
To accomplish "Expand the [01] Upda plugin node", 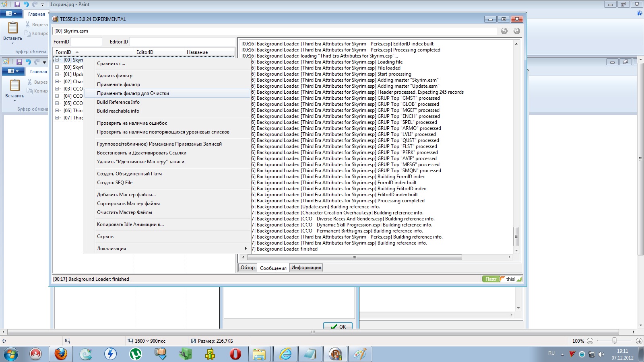I will (x=57, y=74).
